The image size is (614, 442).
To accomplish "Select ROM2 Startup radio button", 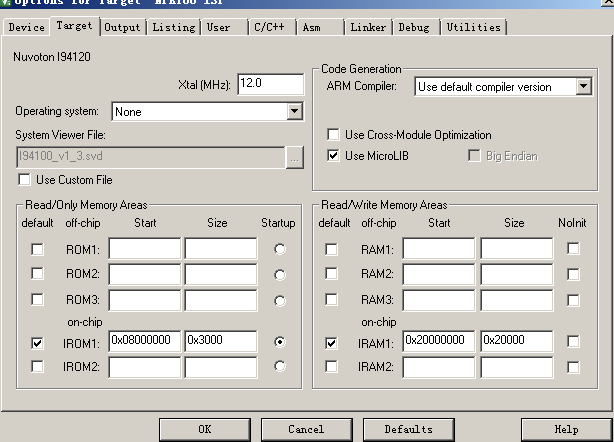I will coord(280,275).
